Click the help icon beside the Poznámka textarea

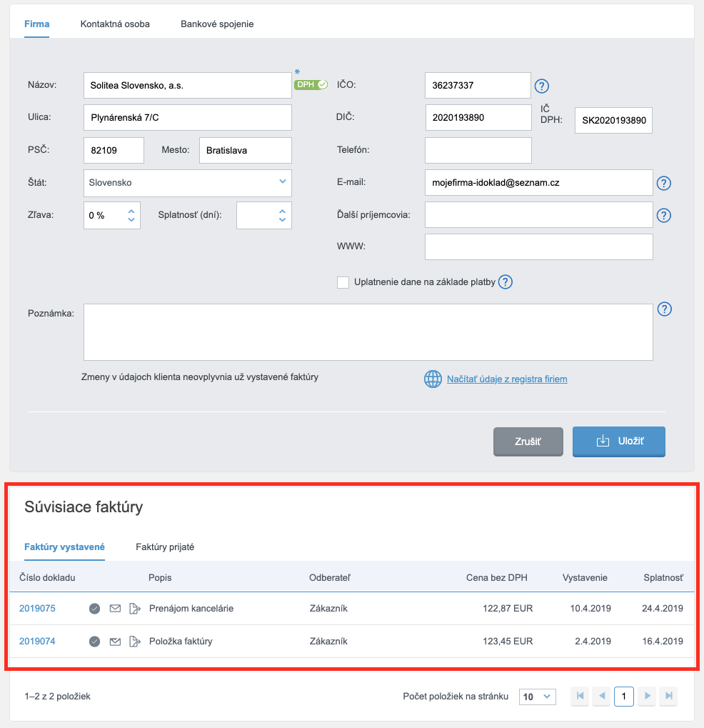(664, 309)
